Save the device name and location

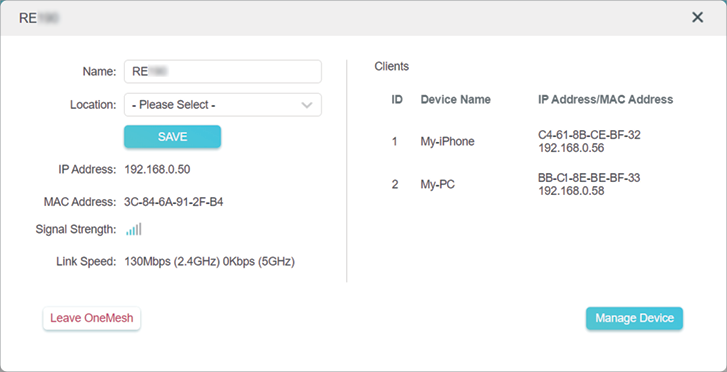click(172, 137)
